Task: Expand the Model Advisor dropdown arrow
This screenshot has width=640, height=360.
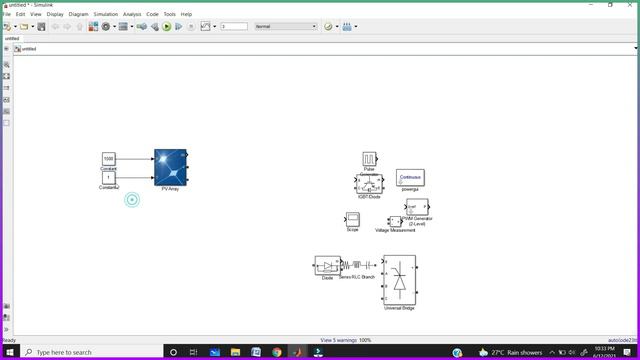Action: [x=337, y=27]
